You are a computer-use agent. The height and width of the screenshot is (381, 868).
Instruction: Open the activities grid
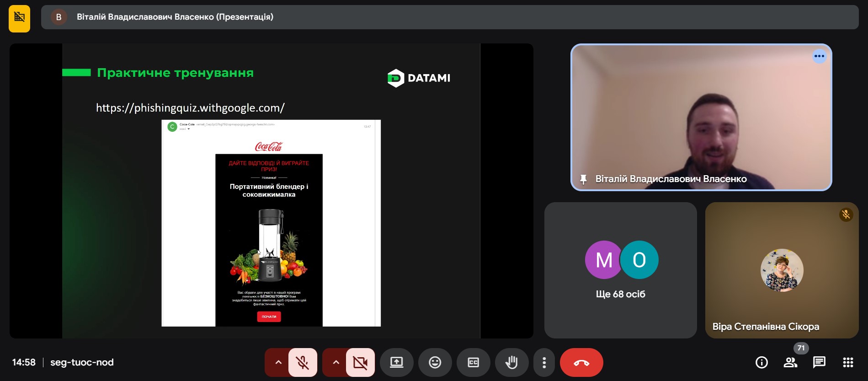848,362
